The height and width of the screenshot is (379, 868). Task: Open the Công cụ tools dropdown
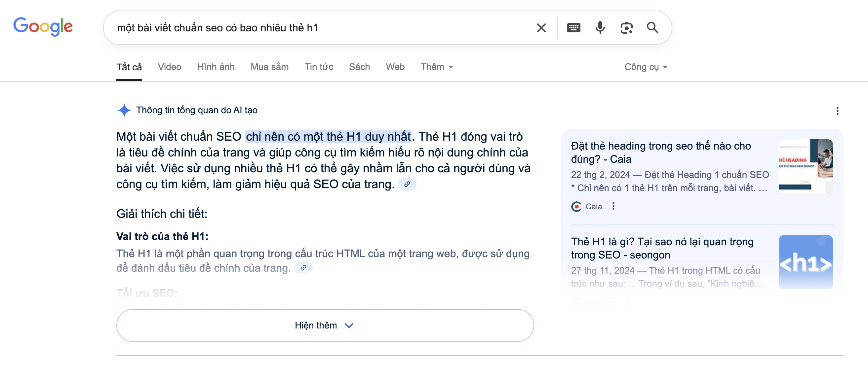click(x=646, y=67)
